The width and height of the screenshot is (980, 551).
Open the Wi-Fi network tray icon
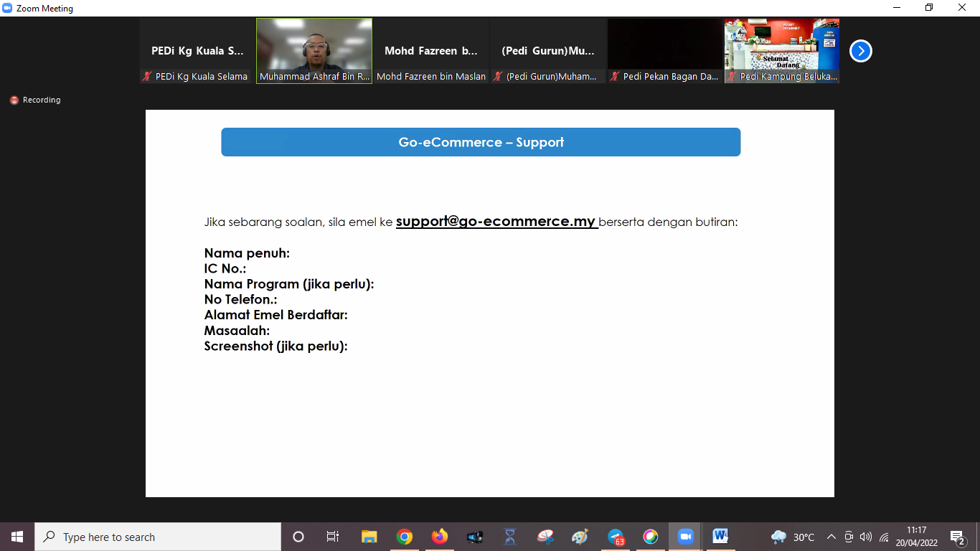884,537
